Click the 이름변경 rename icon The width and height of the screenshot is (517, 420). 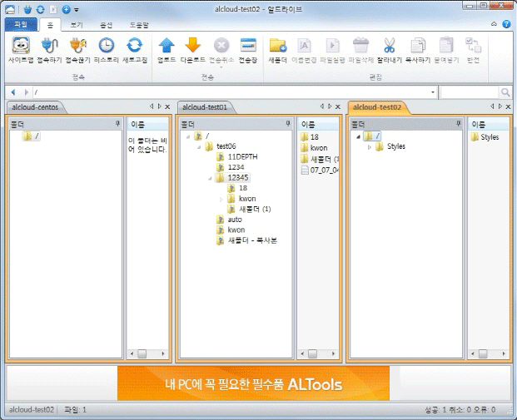coord(304,50)
